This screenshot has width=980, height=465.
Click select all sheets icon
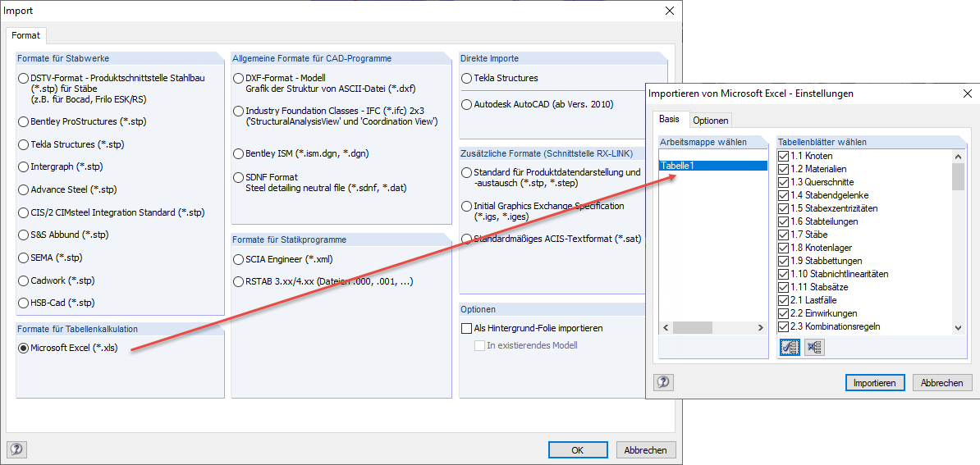pyautogui.click(x=790, y=348)
